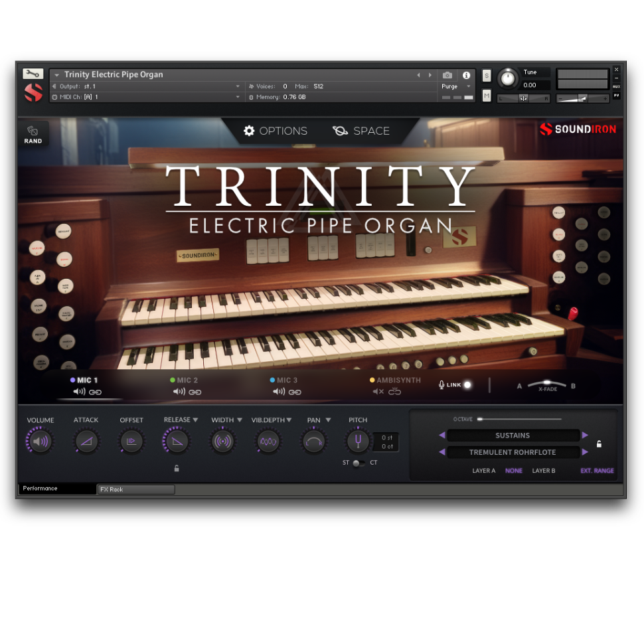Select the MIC 1 channel
This screenshot has height=644, width=644.
[x=84, y=380]
